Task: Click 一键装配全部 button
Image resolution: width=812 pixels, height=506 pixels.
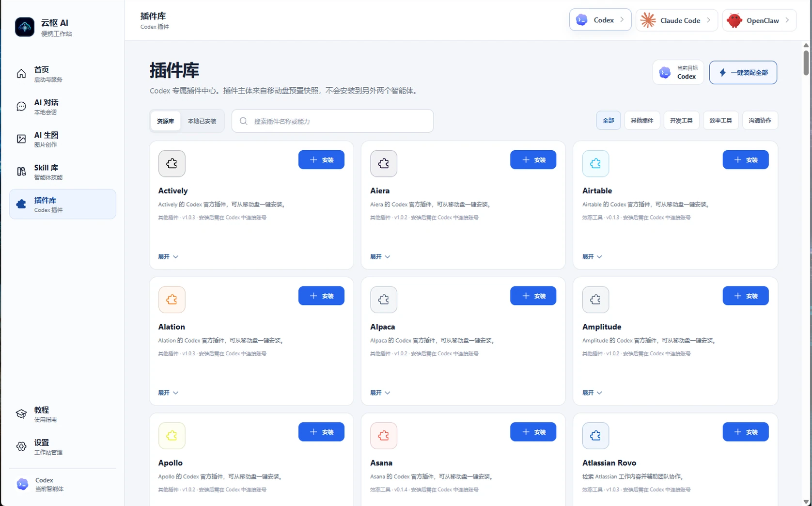Action: pos(743,73)
